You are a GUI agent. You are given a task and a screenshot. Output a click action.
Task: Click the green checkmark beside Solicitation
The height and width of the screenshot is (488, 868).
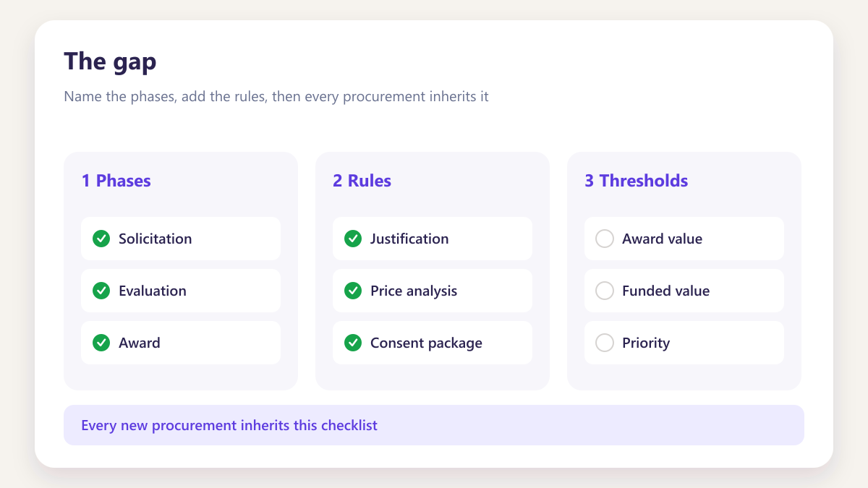101,239
